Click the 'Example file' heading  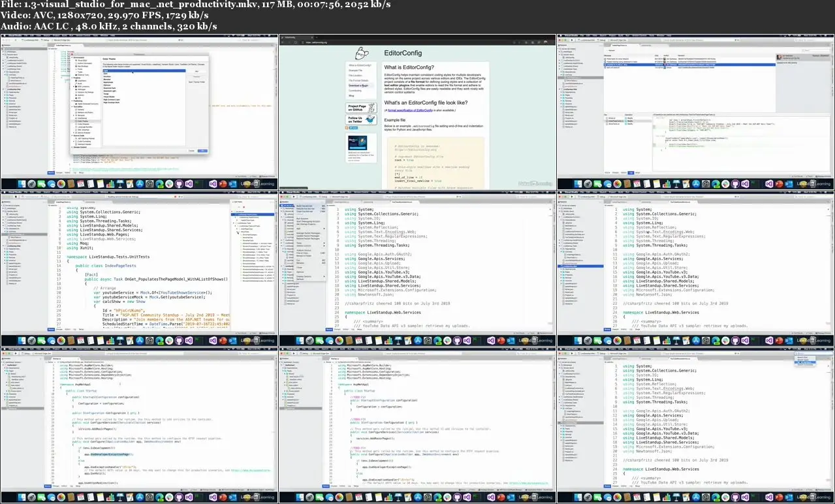(396, 121)
